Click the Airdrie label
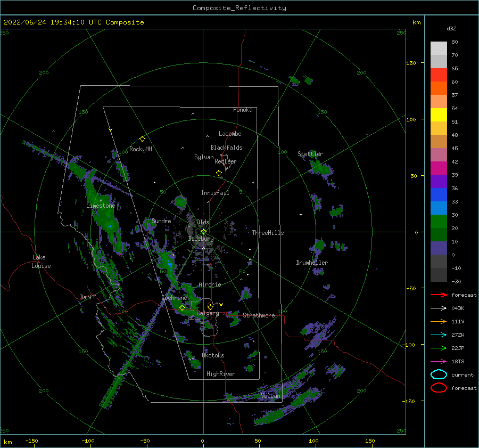 210,284
